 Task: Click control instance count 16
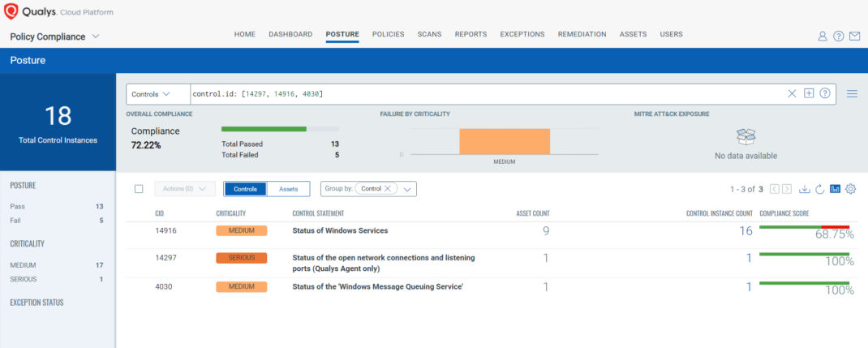click(x=746, y=230)
